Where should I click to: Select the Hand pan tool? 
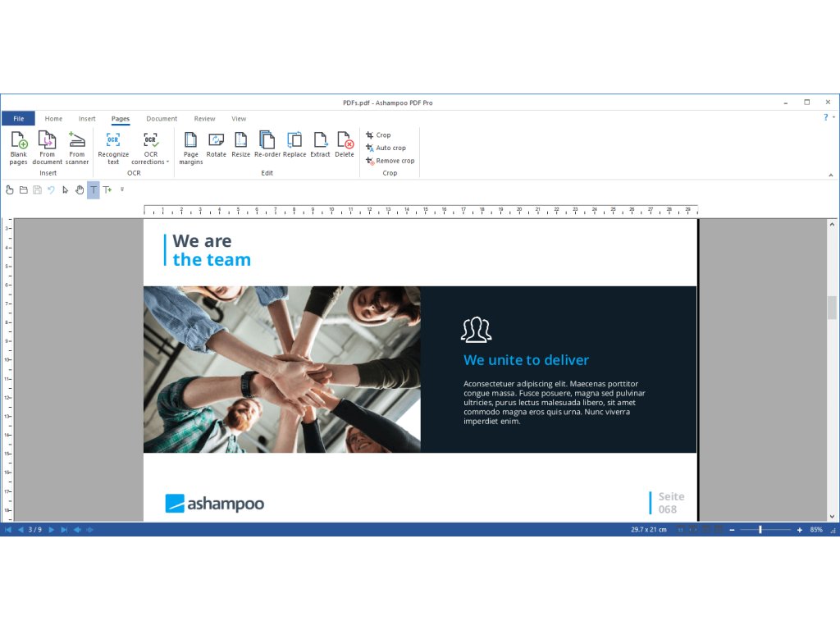pyautogui.click(x=80, y=189)
